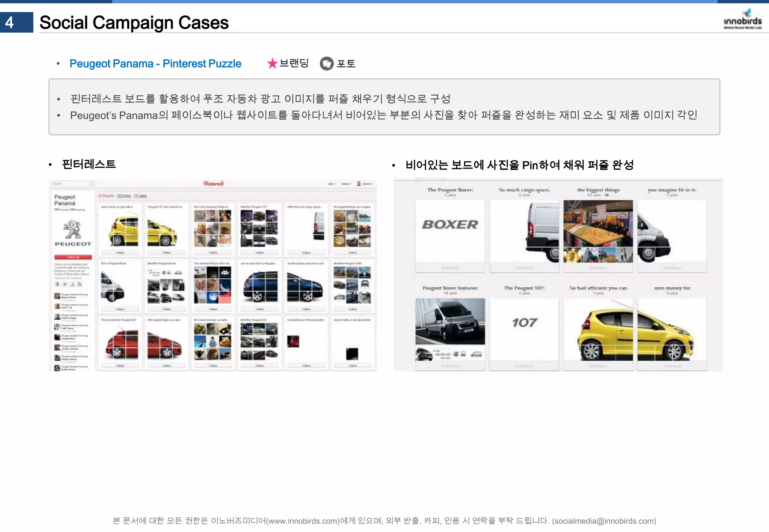Open the 'So fuel efficient you can' yellow car board
Viewport: 769px width, 532px height.
(598, 329)
